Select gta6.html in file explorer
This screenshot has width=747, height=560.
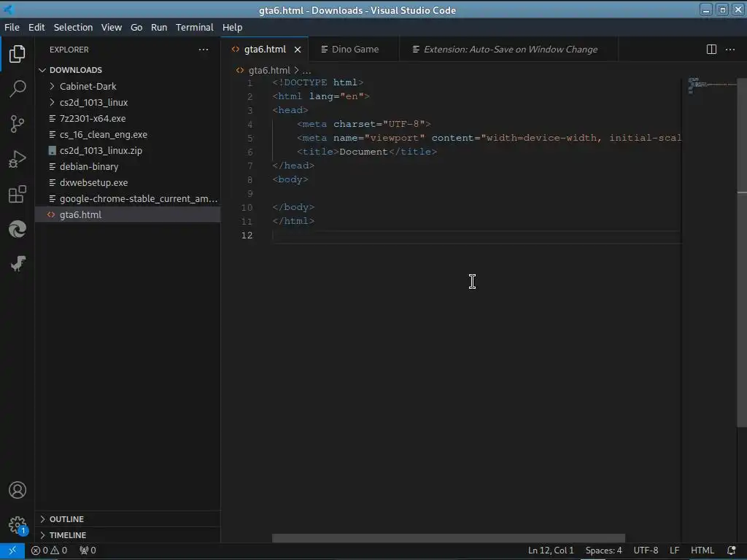[128, 215]
